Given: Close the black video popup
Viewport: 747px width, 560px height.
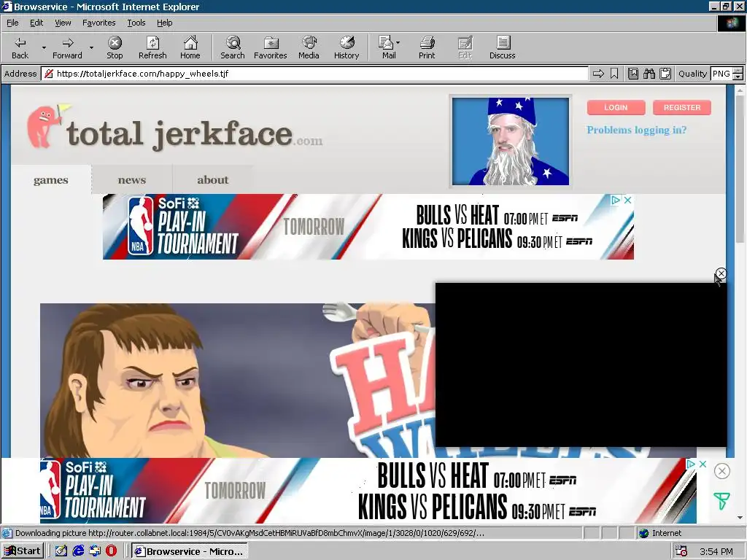Looking at the screenshot, I should click(721, 273).
